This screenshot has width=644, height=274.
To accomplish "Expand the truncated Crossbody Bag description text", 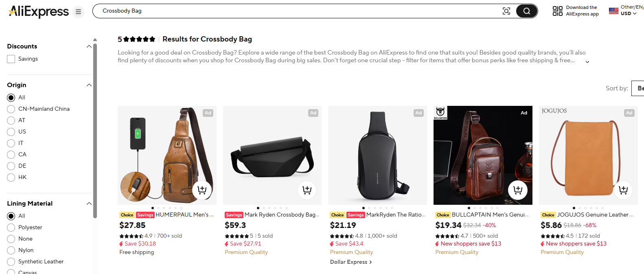I will [x=587, y=61].
